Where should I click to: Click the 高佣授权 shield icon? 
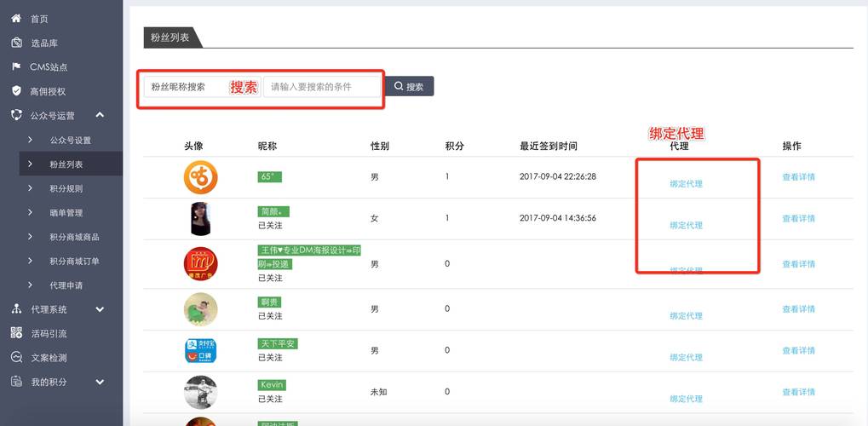[x=16, y=91]
